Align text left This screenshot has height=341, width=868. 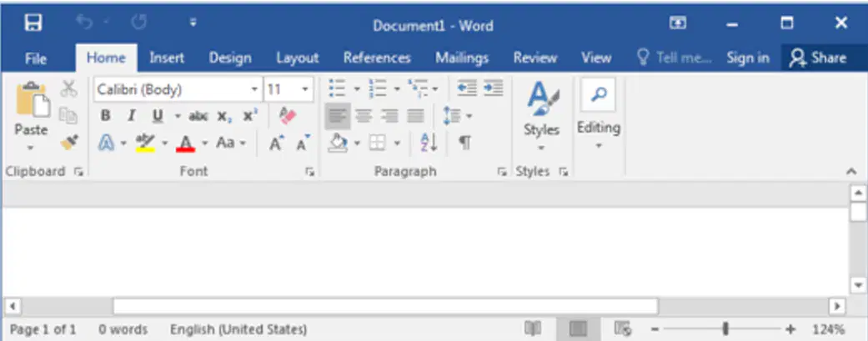point(338,116)
